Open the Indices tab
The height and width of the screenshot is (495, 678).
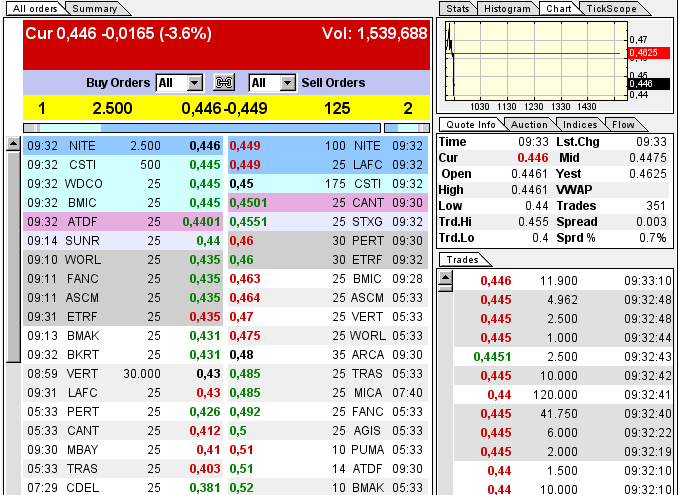tap(579, 125)
